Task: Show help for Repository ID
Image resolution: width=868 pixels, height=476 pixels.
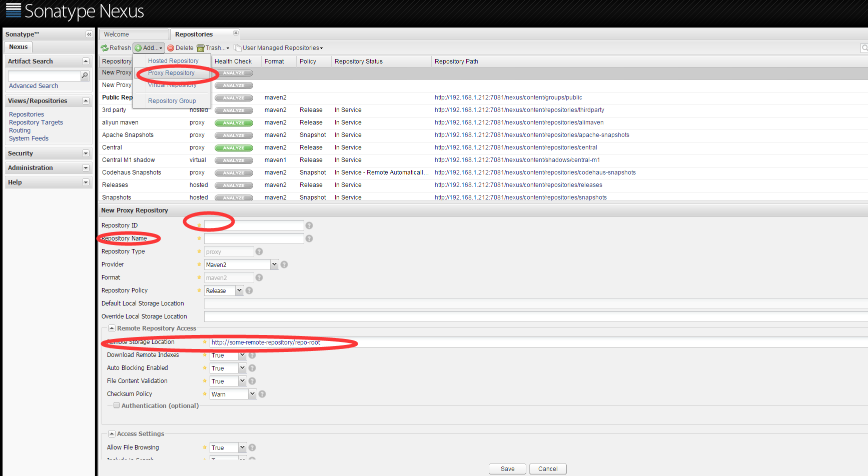Action: click(x=309, y=225)
